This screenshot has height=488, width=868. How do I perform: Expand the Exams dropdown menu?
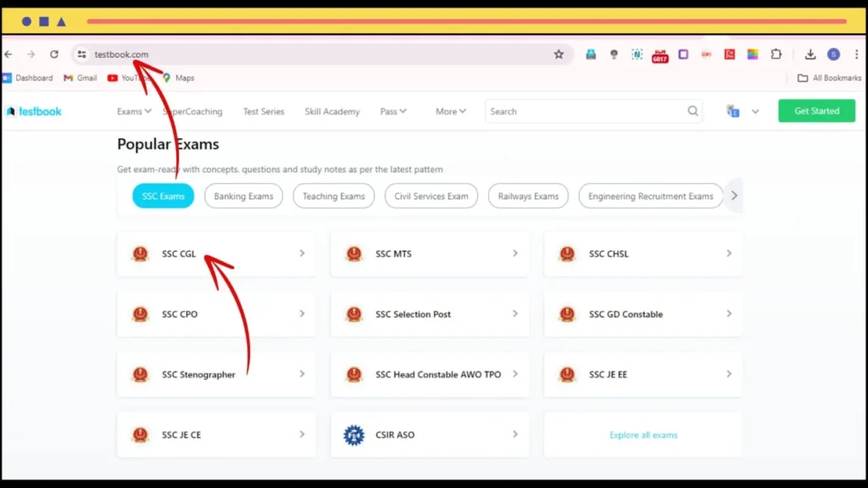(134, 111)
